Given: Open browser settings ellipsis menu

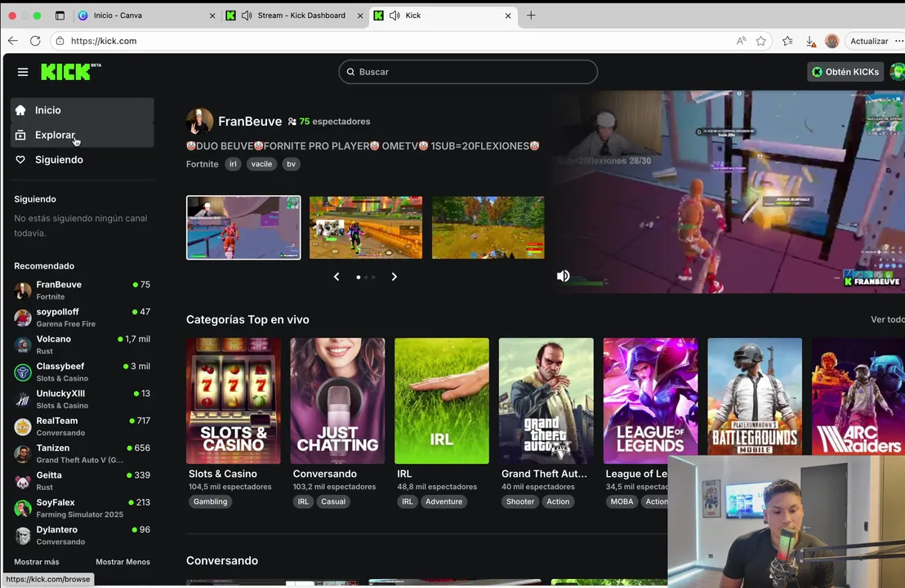Looking at the screenshot, I should point(898,41).
